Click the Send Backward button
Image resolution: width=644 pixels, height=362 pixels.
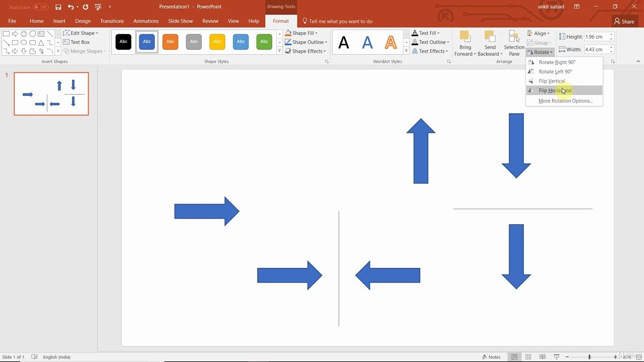pyautogui.click(x=490, y=43)
